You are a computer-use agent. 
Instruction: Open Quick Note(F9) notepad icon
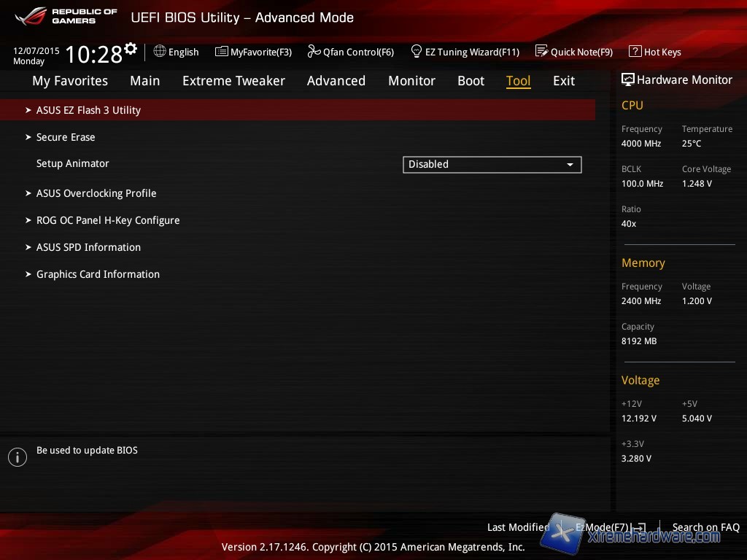click(541, 51)
